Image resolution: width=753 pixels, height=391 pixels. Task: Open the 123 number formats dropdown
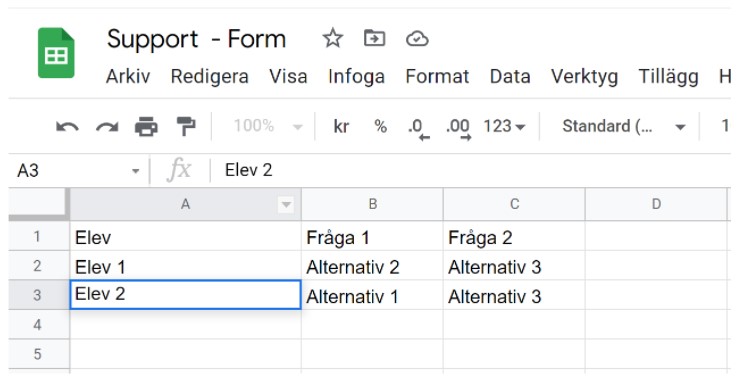coord(504,126)
